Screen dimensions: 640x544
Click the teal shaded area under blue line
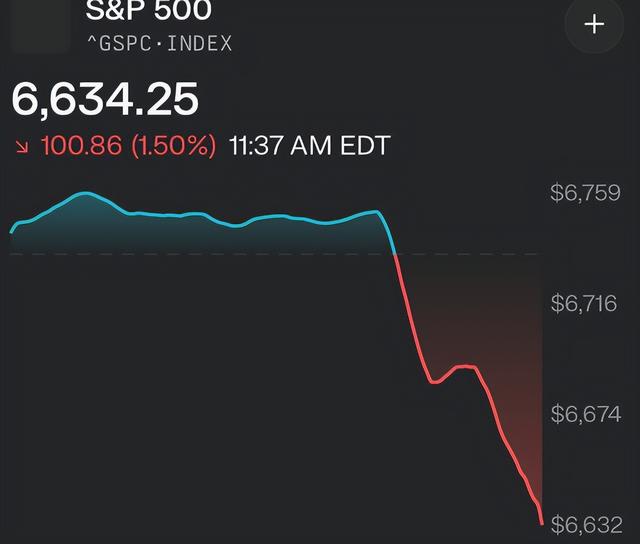coord(200,236)
